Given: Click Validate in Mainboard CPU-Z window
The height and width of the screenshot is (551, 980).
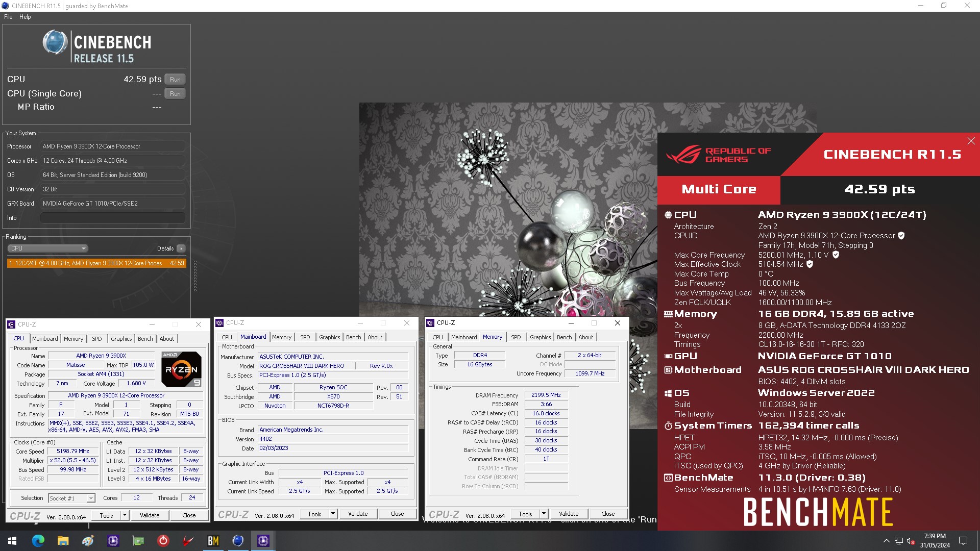Looking at the screenshot, I should [358, 514].
